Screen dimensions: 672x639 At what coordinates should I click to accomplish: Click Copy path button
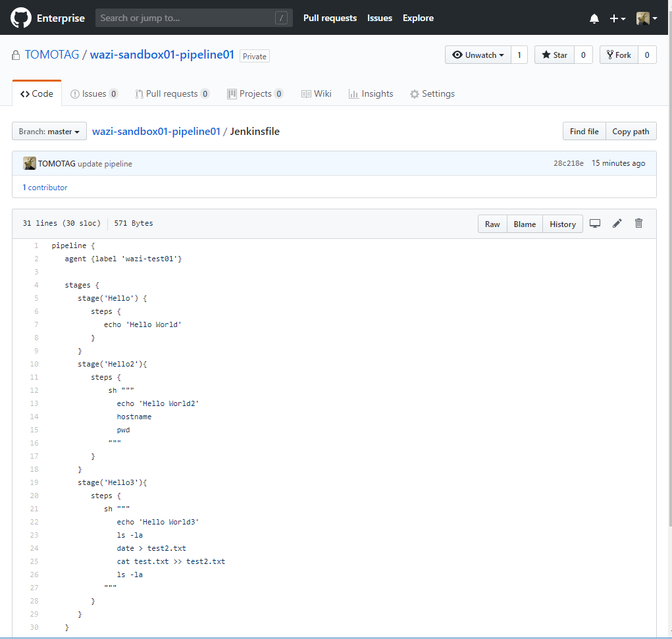pos(631,131)
